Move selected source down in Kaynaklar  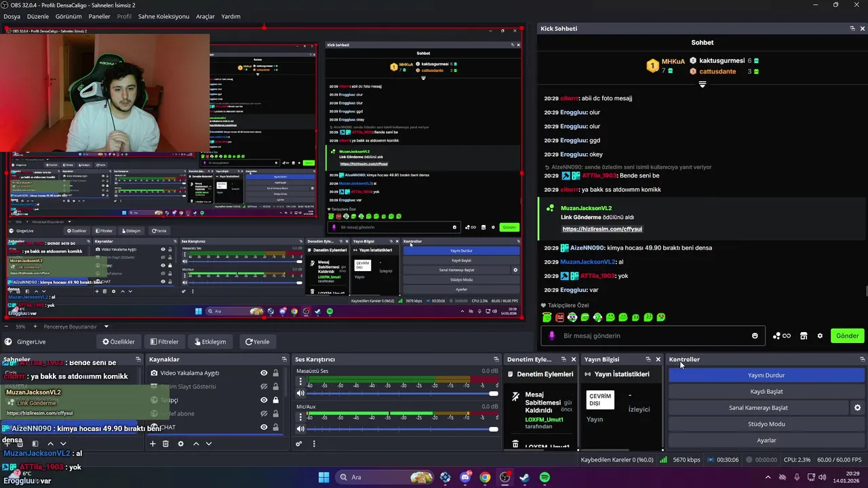(x=209, y=444)
